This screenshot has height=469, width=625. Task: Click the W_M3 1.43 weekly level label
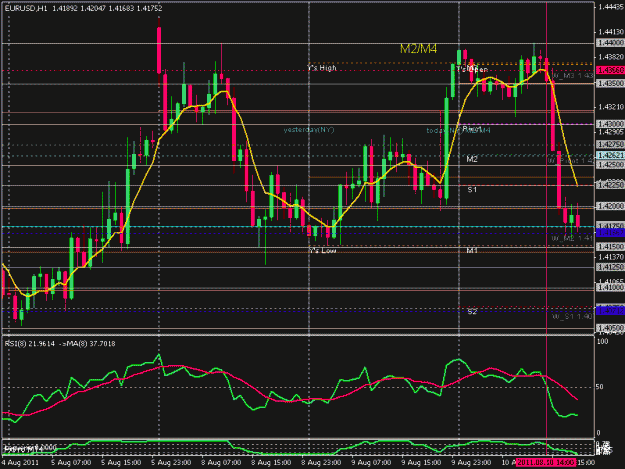point(573,76)
